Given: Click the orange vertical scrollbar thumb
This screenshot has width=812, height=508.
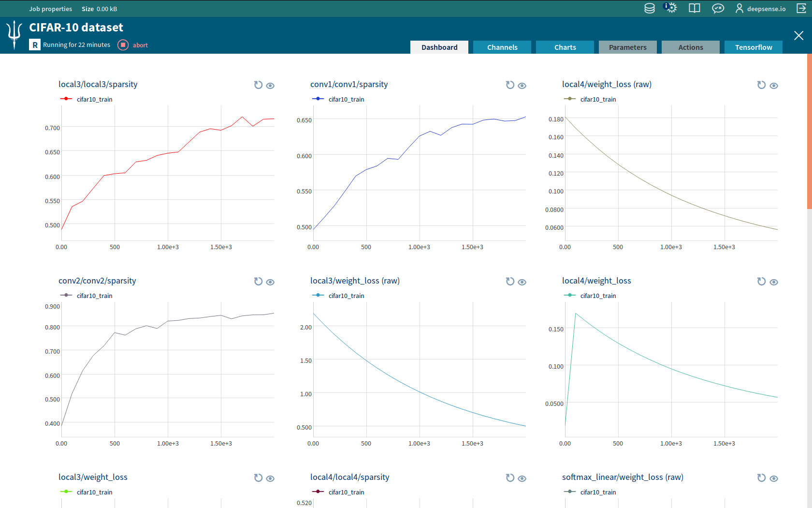Looking at the screenshot, I should click(809, 131).
